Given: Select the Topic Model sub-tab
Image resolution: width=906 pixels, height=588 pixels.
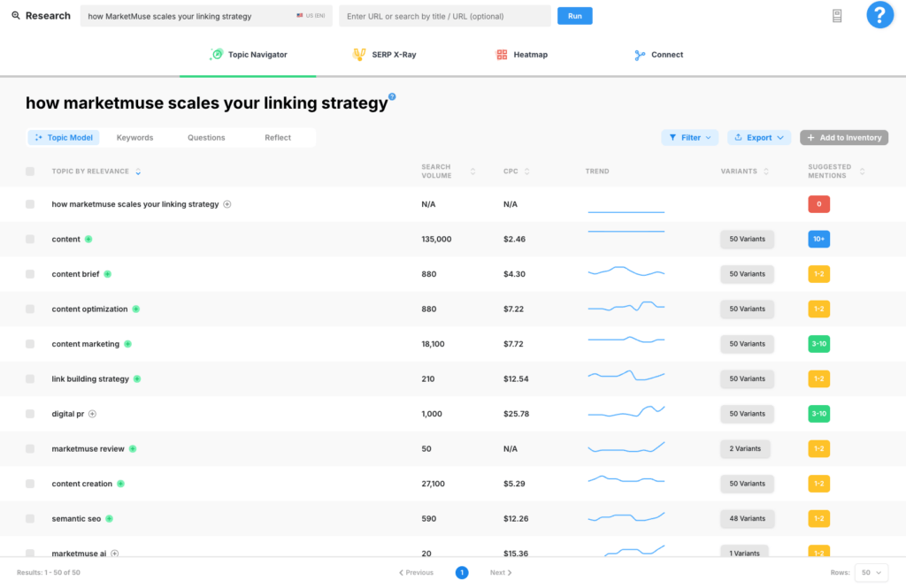Looking at the screenshot, I should 64,137.
